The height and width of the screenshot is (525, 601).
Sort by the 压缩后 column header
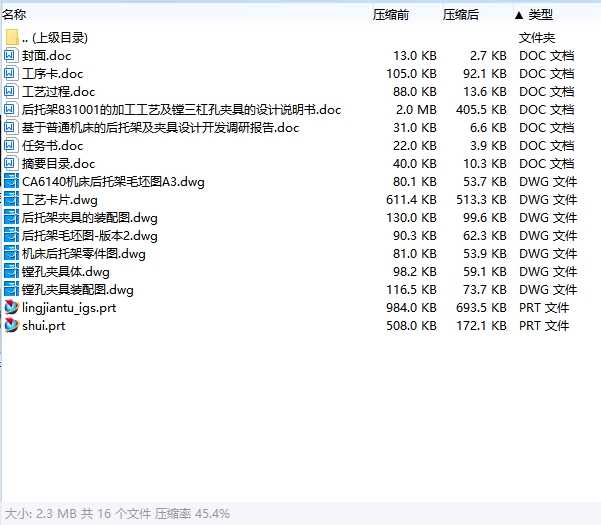pyautogui.click(x=461, y=15)
